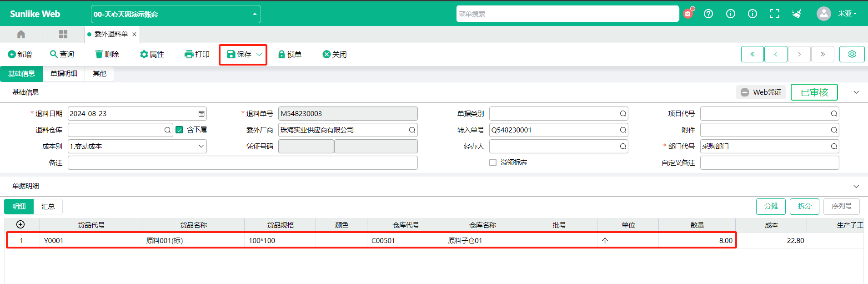Open the 部门代号 lookup icon
This screenshot has width=868, height=284.
[834, 147]
